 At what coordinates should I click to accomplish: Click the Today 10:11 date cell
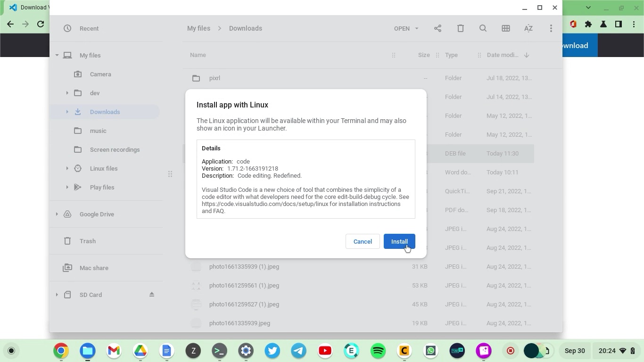coord(503,172)
